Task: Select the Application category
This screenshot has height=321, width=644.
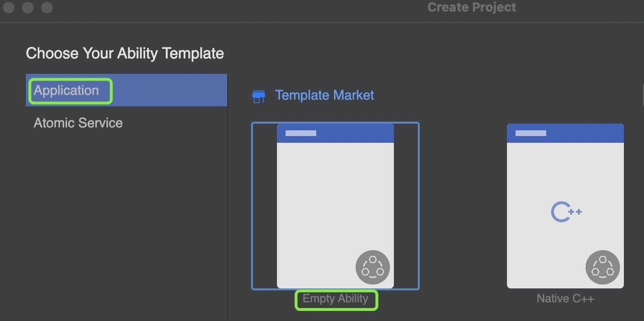Action: 67,91
